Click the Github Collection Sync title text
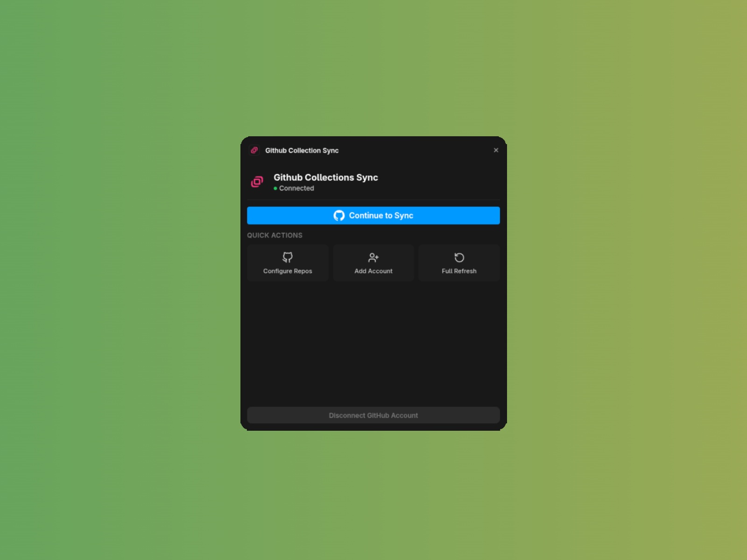This screenshot has width=747, height=560. (302, 150)
